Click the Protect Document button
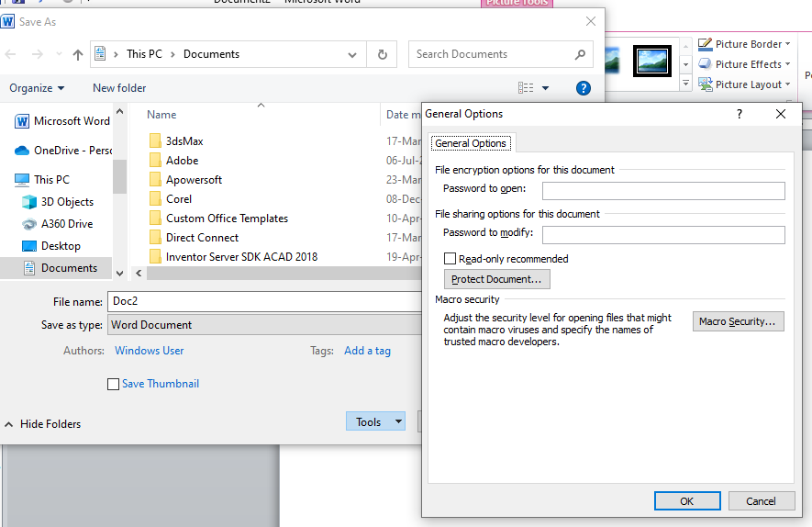Screen dimensions: 812x527 coord(496,279)
